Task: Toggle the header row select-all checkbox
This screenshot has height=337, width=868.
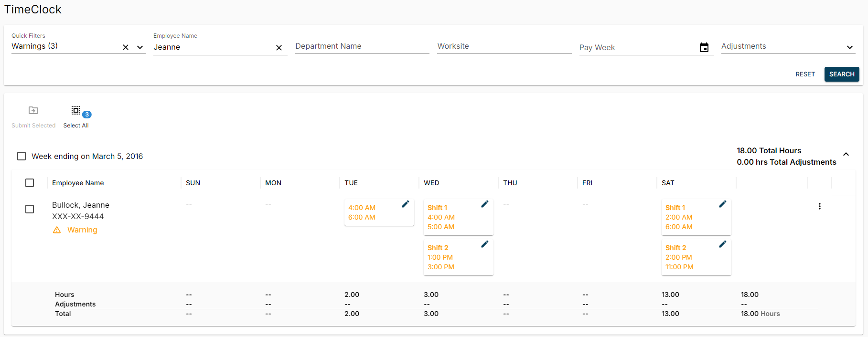Action: (x=30, y=183)
